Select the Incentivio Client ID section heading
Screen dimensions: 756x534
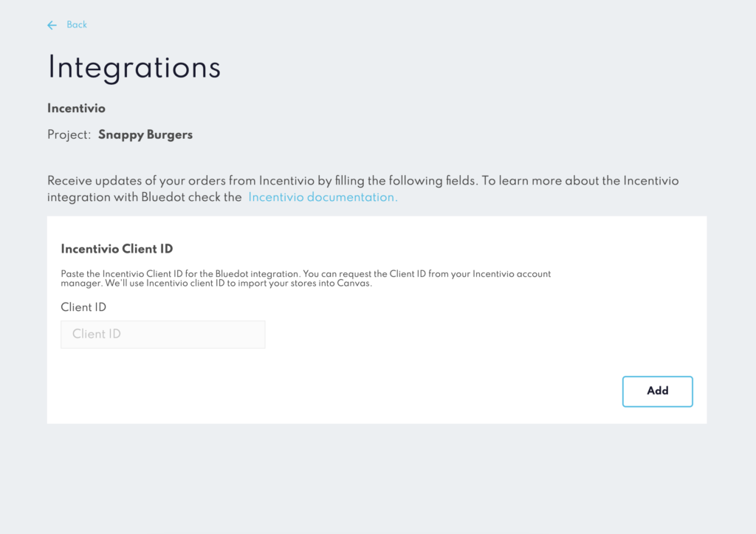pos(117,249)
